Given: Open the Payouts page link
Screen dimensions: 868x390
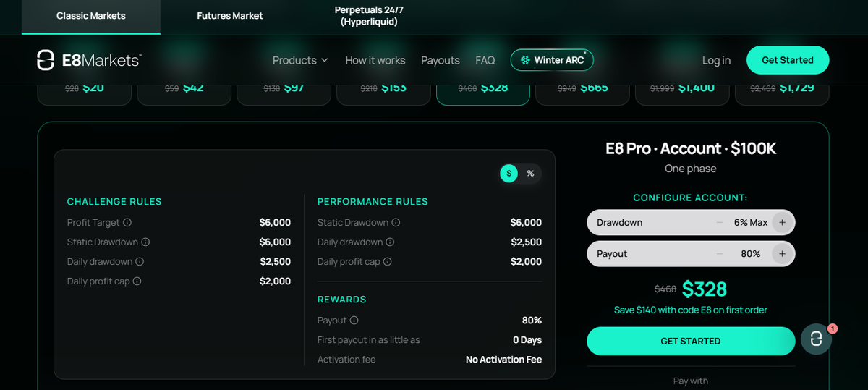Looking at the screenshot, I should pyautogui.click(x=441, y=60).
